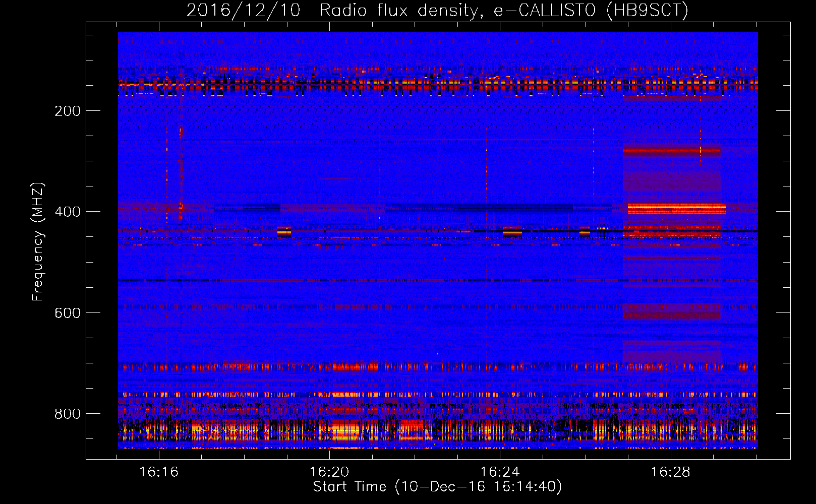The width and height of the screenshot is (816, 504).
Task: Click the 16:20 time tick label
Action: 329,472
